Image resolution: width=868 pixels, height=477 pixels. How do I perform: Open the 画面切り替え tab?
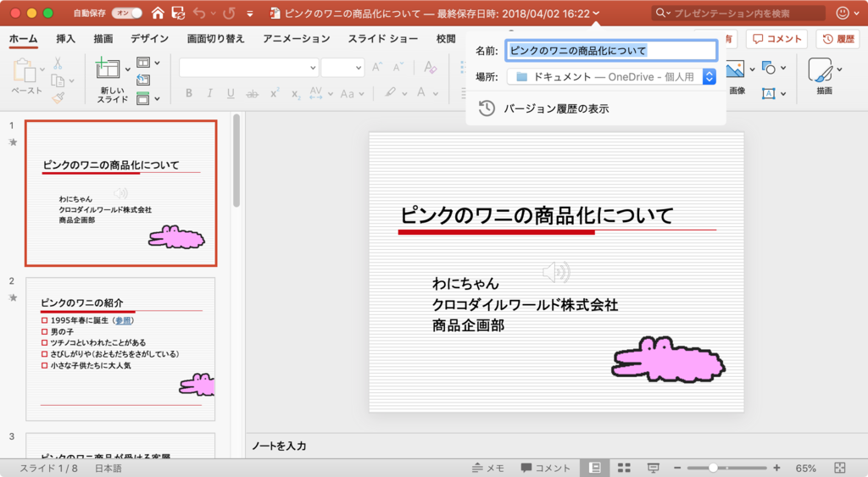click(215, 39)
